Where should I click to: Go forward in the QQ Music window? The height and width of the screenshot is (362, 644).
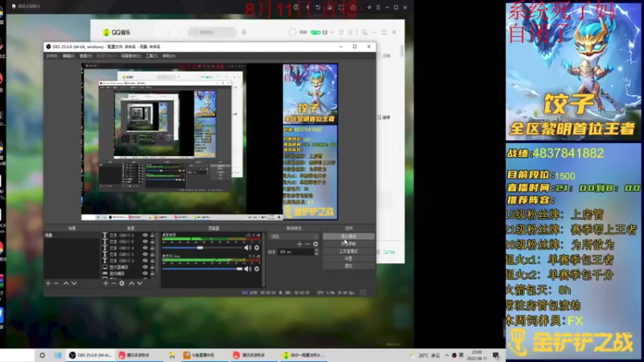[x=179, y=32]
